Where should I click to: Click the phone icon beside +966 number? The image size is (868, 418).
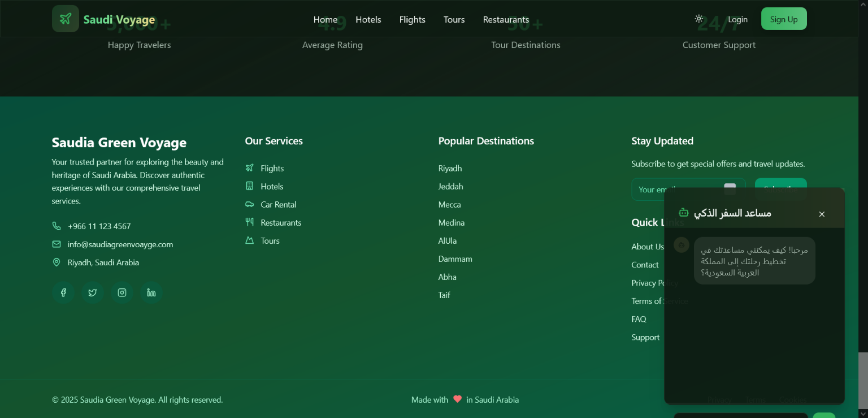[x=57, y=226]
